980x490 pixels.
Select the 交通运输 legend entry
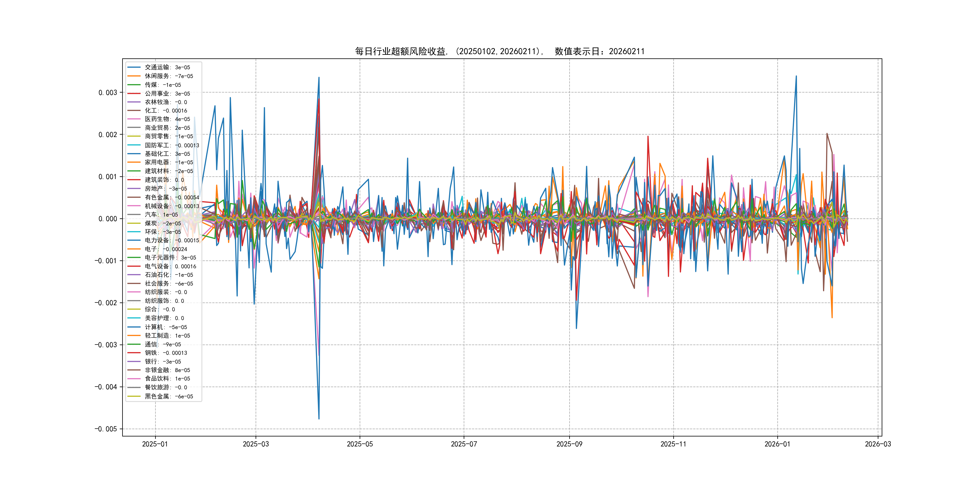167,67
